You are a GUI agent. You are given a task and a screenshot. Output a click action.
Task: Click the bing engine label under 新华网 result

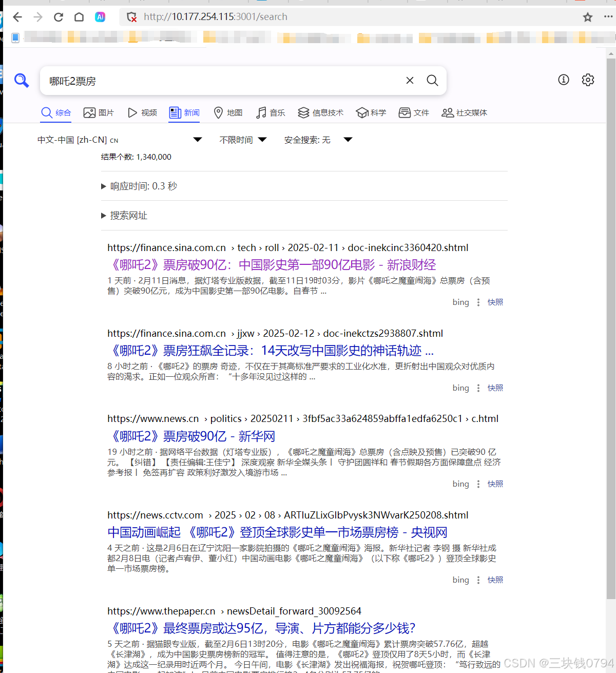point(461,484)
